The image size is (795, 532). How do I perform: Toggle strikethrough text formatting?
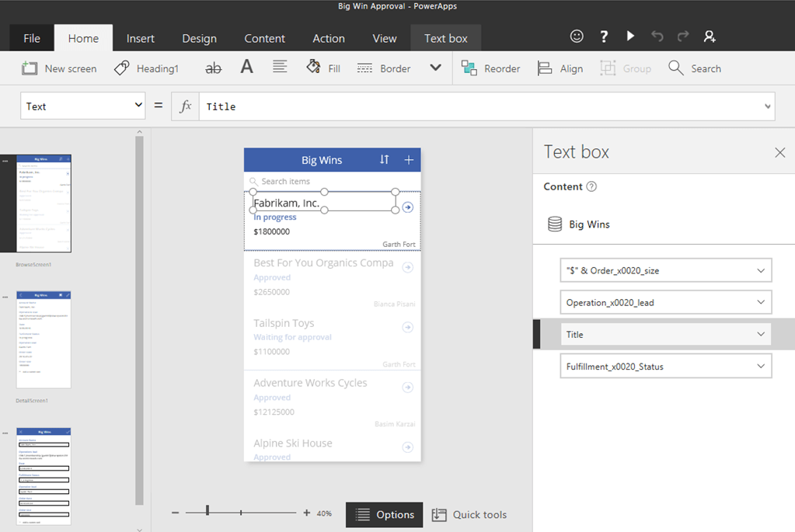coord(214,68)
